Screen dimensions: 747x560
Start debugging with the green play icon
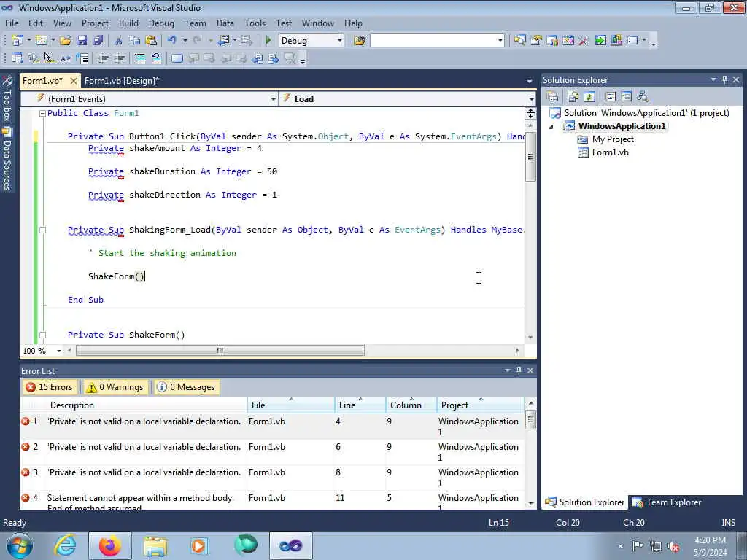(268, 41)
